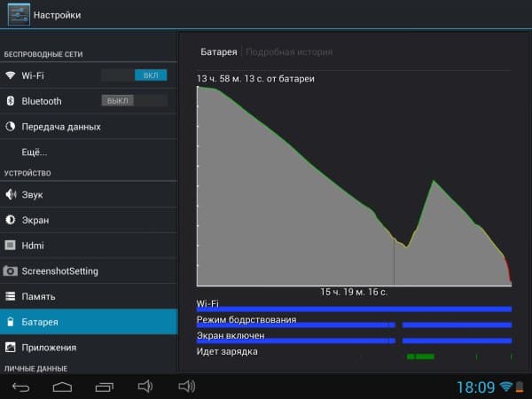Tap the brightness icon next to Экран
The image size is (532, 399).
[10, 220]
